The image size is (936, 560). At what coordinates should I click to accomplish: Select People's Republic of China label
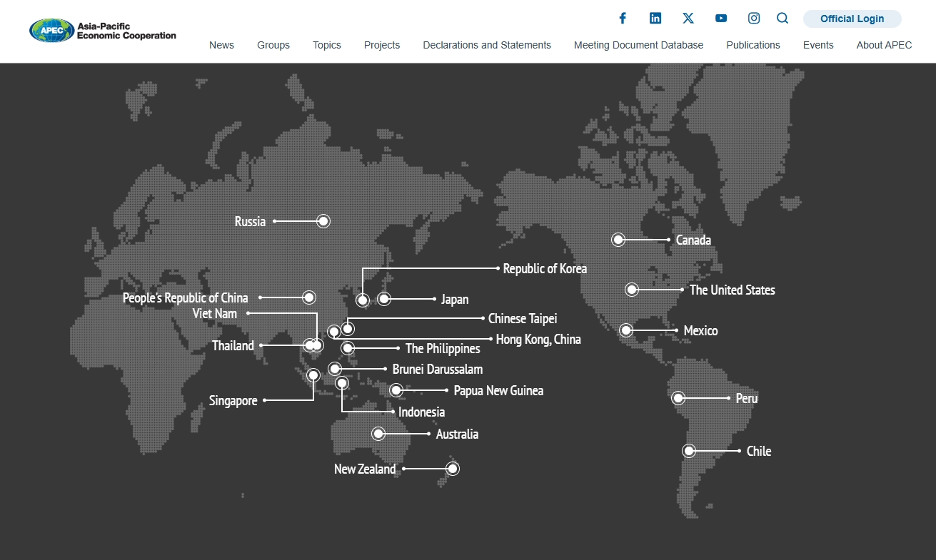186,298
